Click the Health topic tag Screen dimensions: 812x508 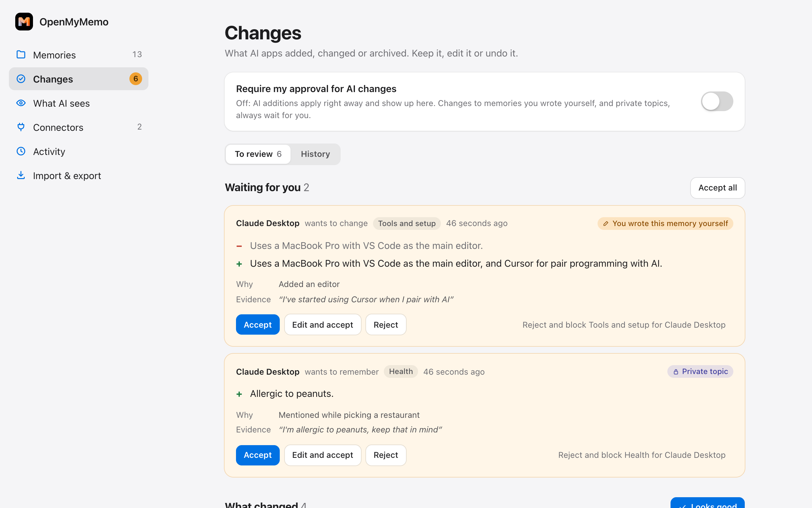pyautogui.click(x=401, y=371)
